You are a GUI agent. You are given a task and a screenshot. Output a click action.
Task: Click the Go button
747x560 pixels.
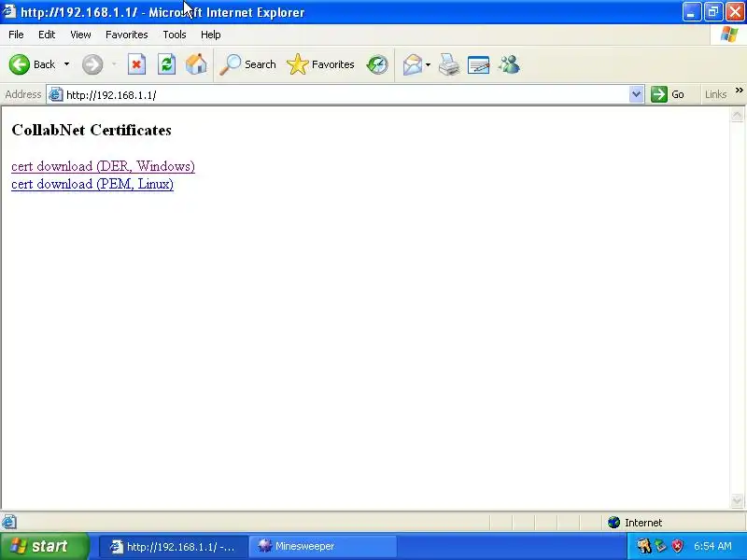668,94
